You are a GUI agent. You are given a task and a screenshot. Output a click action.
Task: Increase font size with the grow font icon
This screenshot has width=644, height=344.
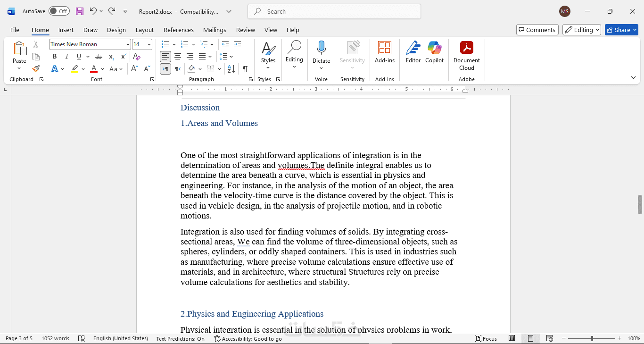coord(134,69)
